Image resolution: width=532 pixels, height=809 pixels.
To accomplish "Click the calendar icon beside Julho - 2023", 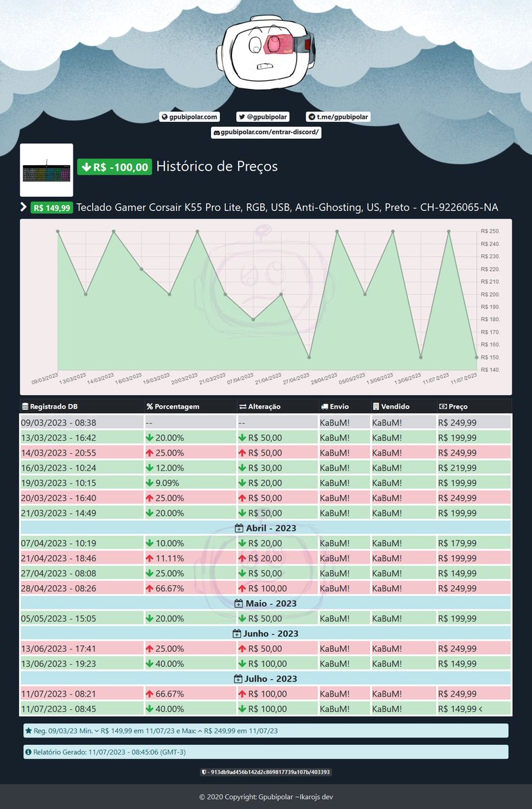I will pos(238,679).
